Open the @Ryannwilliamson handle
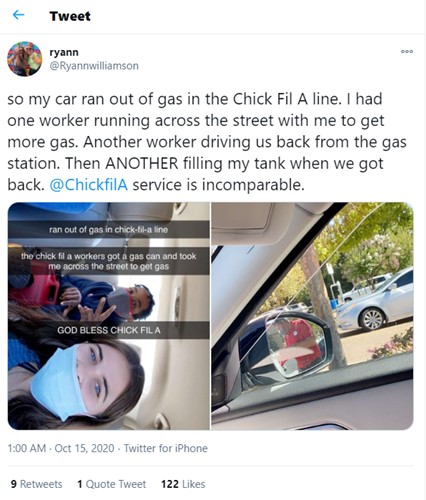The width and height of the screenshot is (426, 500). [x=94, y=66]
